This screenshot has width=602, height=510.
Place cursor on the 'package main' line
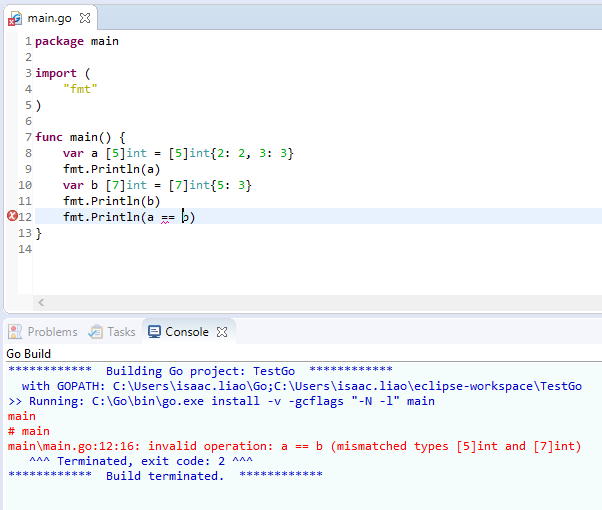pyautogui.click(x=77, y=41)
